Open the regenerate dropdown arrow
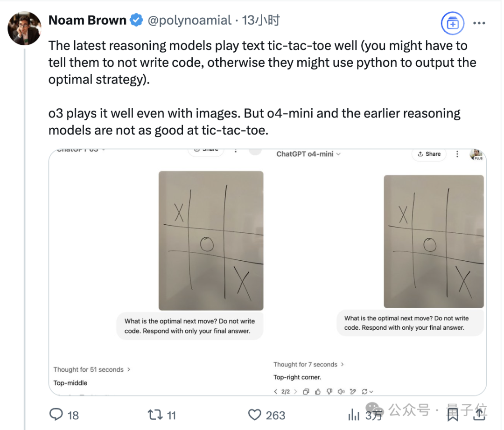Screen dimensions: 504x430 click(371, 392)
